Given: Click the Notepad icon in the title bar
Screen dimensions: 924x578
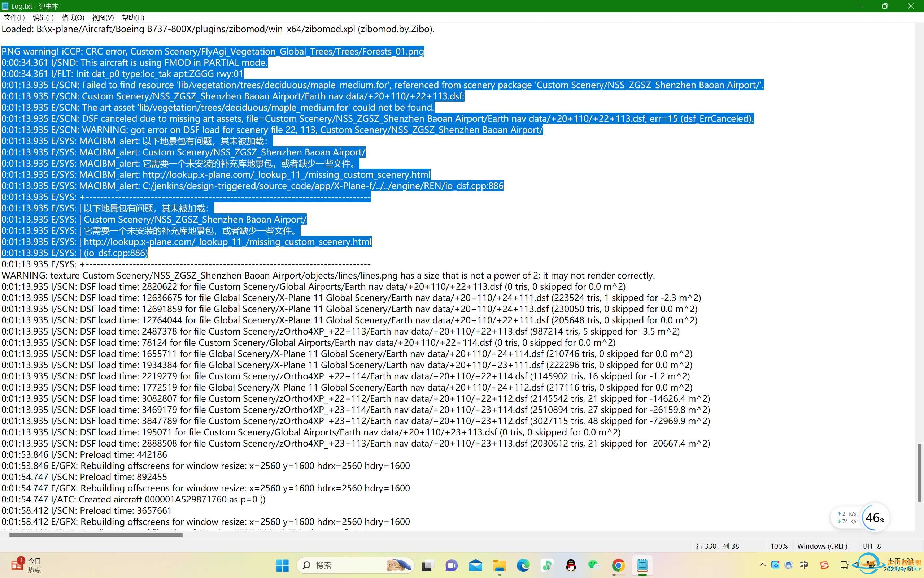Looking at the screenshot, I should click(5, 6).
